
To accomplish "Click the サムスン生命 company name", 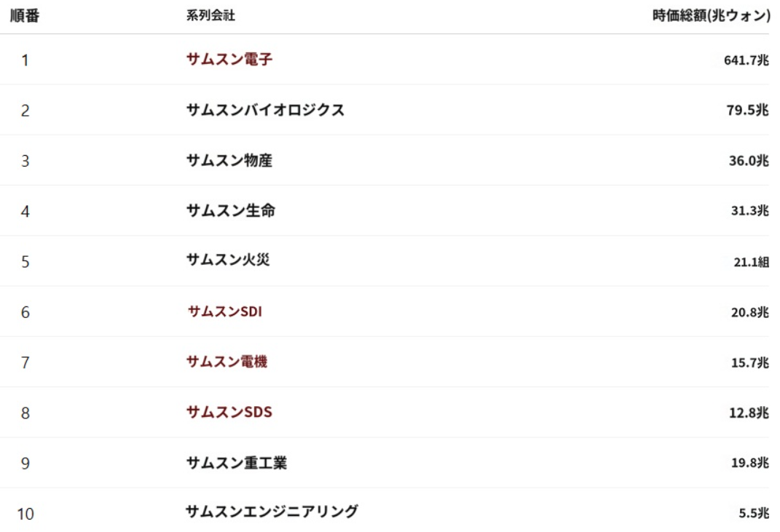I will pyautogui.click(x=230, y=211).
